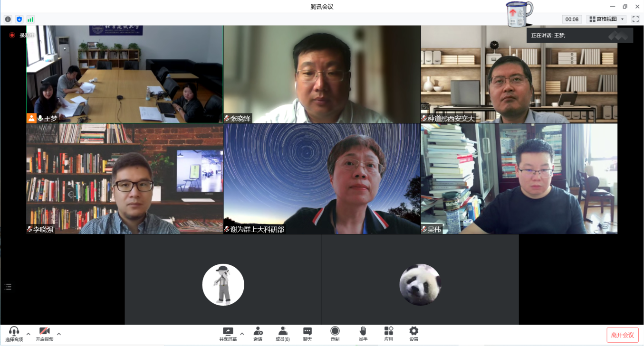Click the blue security shield icon
This screenshot has height=346, width=644.
pos(19,19)
